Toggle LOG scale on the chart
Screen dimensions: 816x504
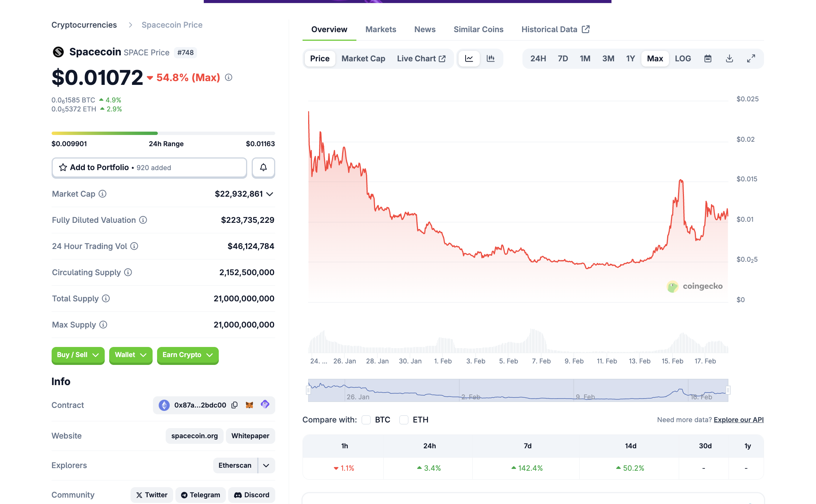[x=683, y=58]
